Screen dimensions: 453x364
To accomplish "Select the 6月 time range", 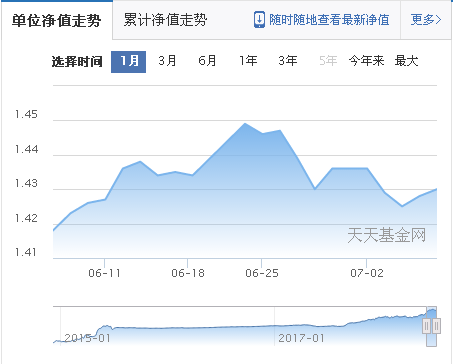I will (x=207, y=61).
